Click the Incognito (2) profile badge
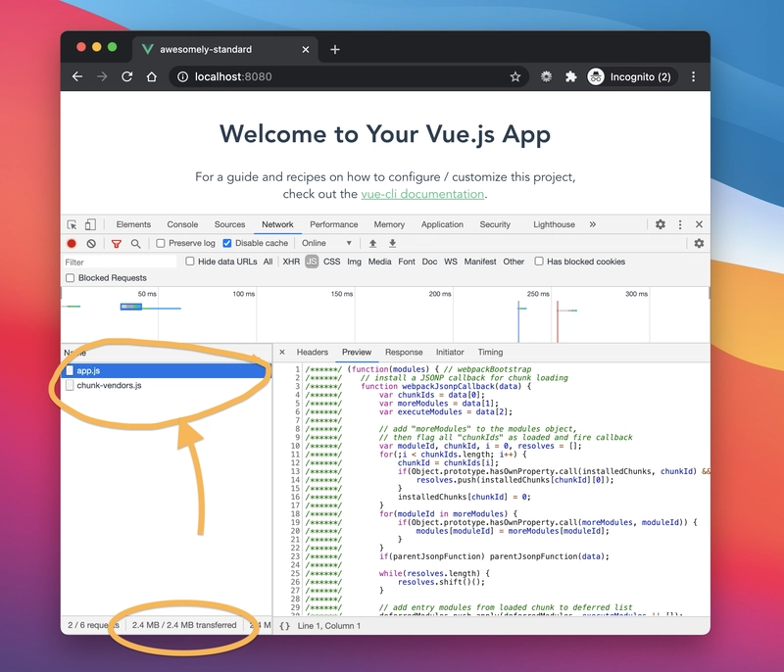 pyautogui.click(x=632, y=76)
